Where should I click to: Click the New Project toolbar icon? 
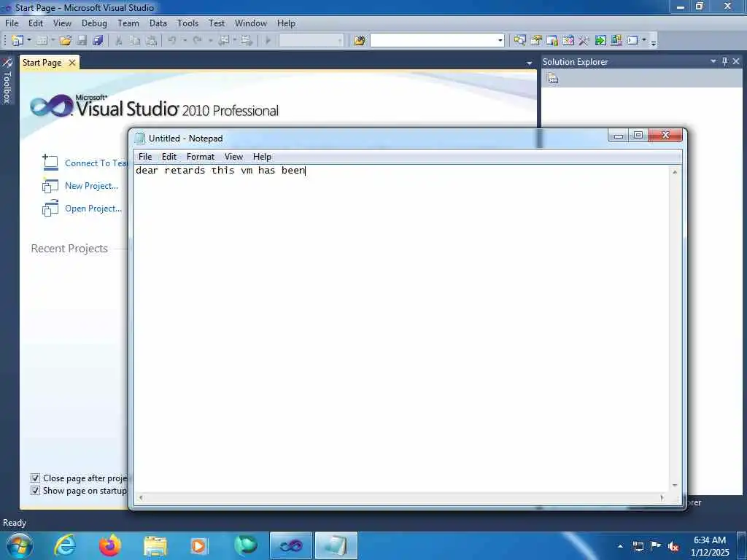coord(17,41)
